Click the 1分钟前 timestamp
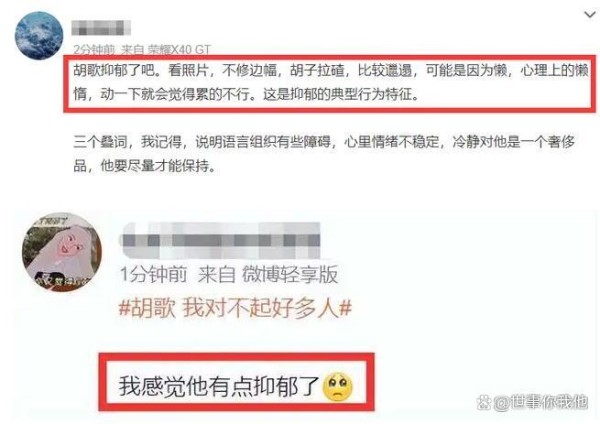This screenshot has height=424, width=600. [153, 274]
